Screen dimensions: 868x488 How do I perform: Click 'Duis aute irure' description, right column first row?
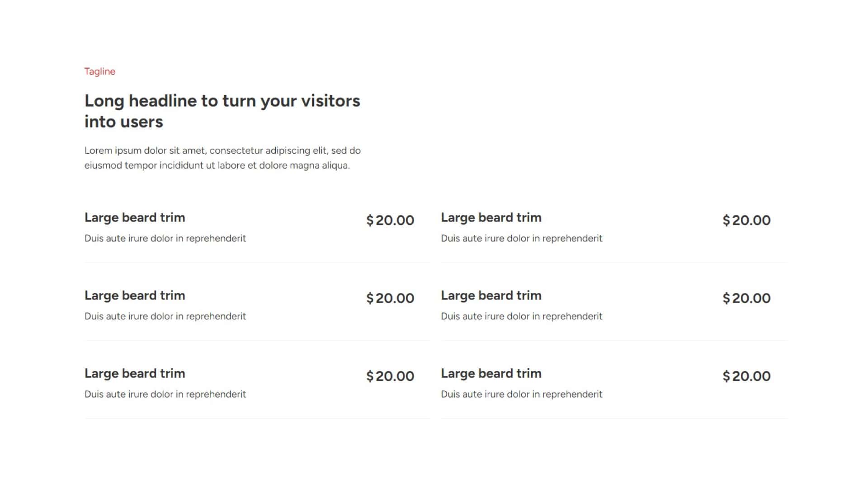(x=521, y=238)
